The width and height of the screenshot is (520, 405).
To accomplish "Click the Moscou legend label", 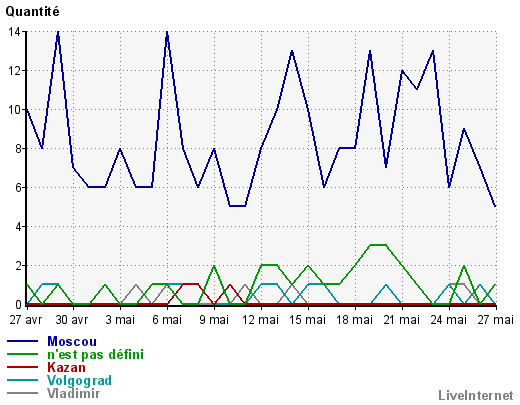I will point(72,341).
